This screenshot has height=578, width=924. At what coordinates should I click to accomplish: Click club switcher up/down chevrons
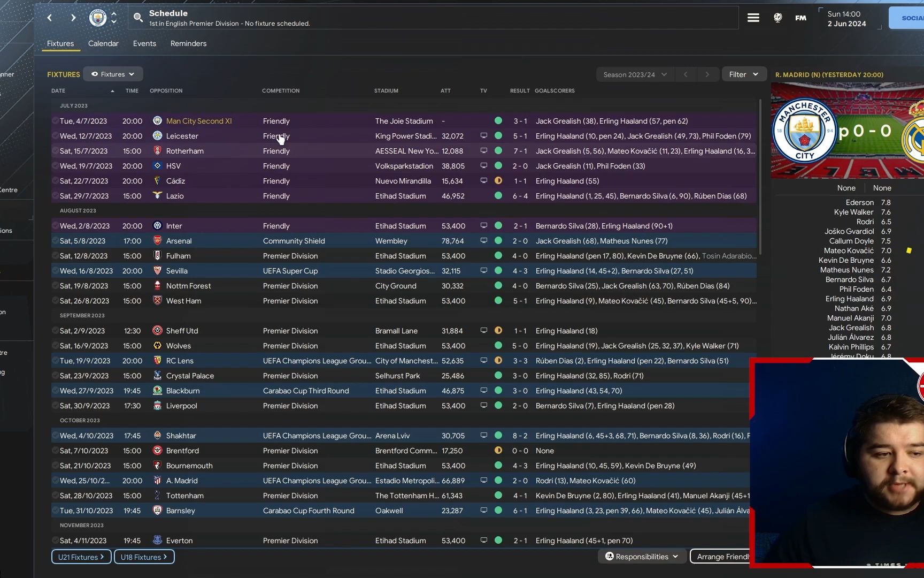click(114, 18)
